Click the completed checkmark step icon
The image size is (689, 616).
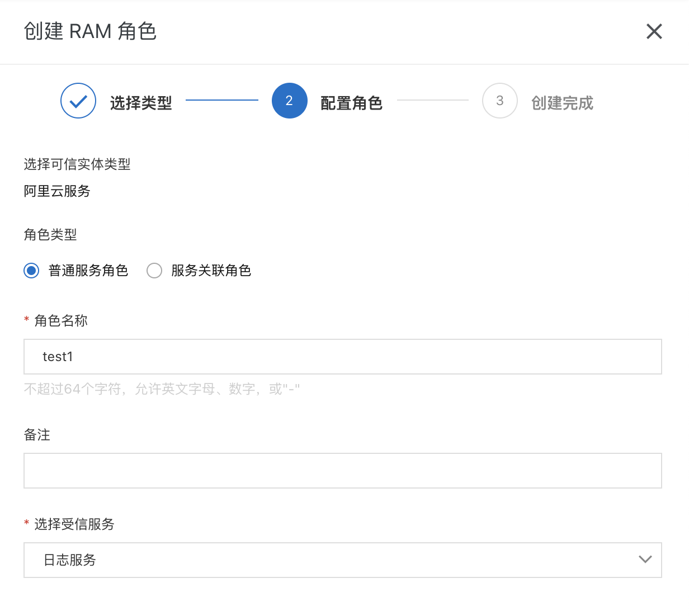click(x=78, y=101)
